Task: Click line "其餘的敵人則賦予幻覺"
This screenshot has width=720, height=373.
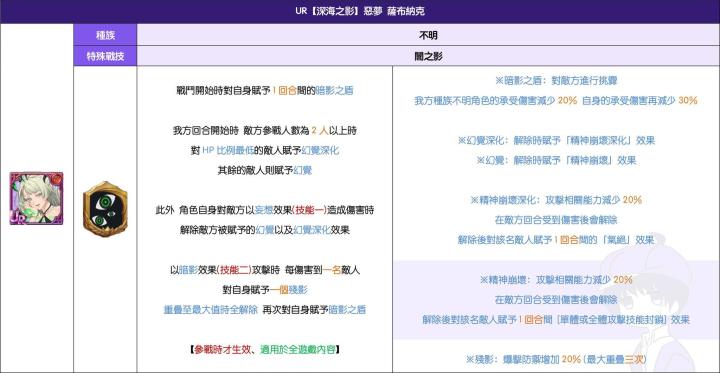Action: (265, 171)
